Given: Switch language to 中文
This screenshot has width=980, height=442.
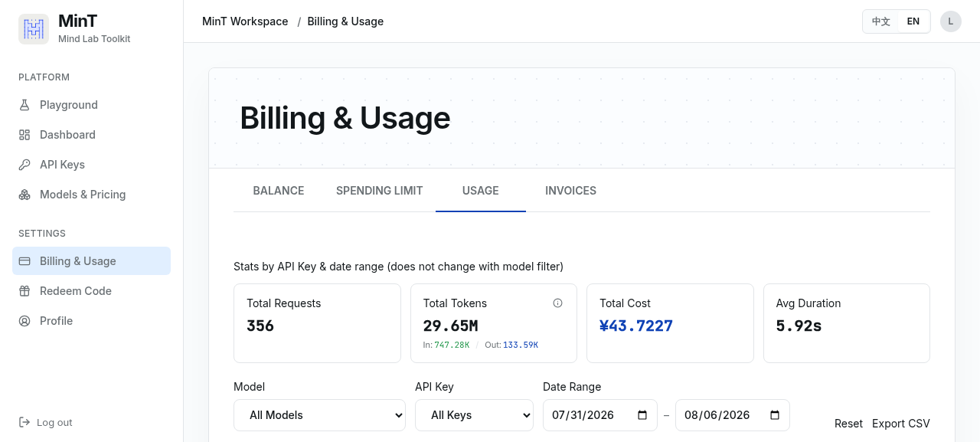Looking at the screenshot, I should click(x=881, y=21).
